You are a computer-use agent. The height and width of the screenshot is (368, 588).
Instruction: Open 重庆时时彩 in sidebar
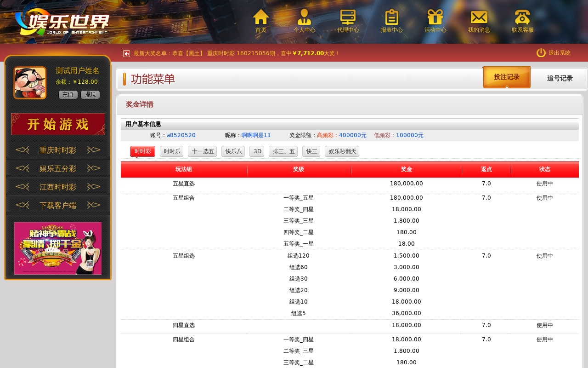(x=58, y=150)
